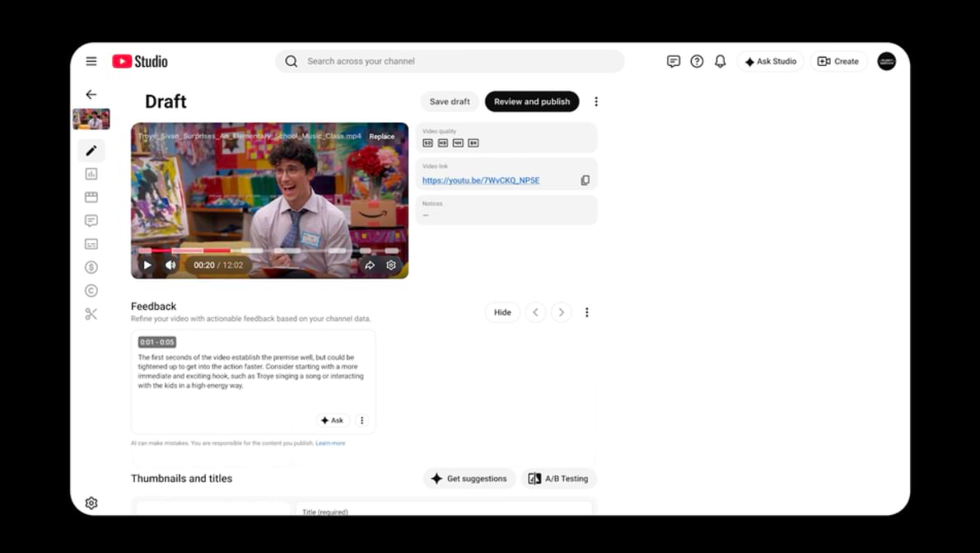Click the share arrow on the video player

[370, 265]
